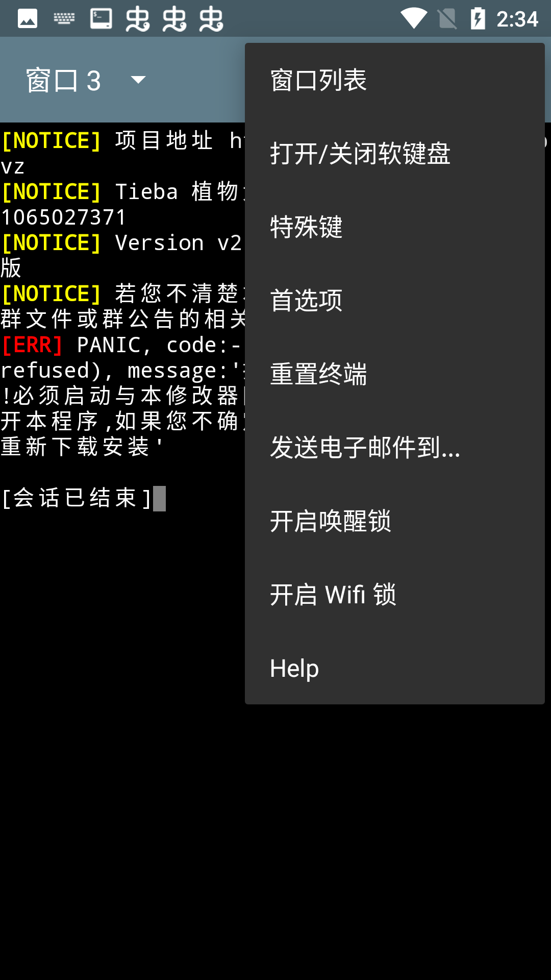Screen dimensions: 551x980
Task: Select 特殊键 from the menu
Action: click(x=395, y=227)
